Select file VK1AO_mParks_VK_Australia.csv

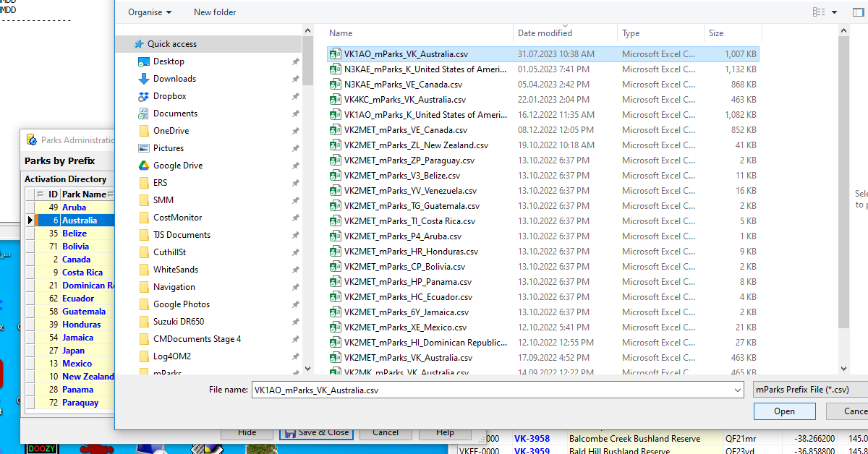542,54
